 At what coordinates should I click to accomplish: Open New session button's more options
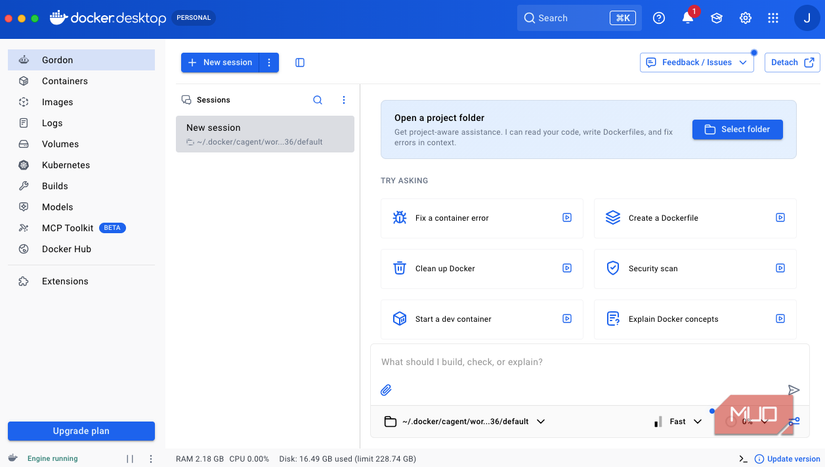269,63
